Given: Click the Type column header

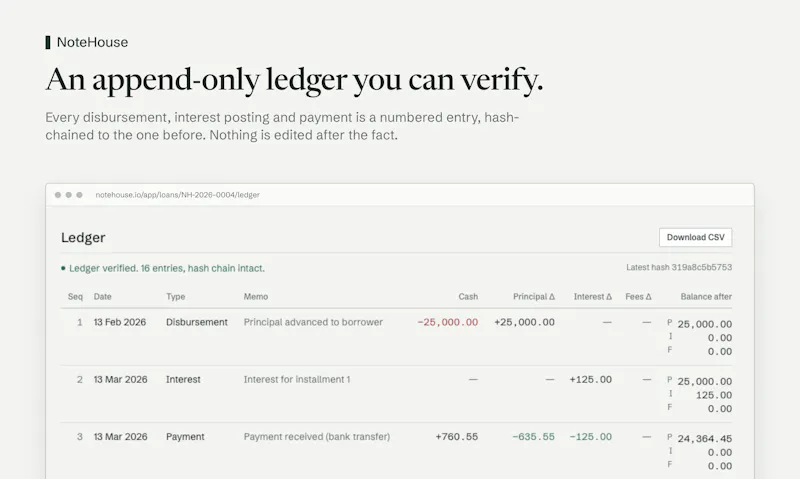Looking at the screenshot, I should (x=176, y=296).
